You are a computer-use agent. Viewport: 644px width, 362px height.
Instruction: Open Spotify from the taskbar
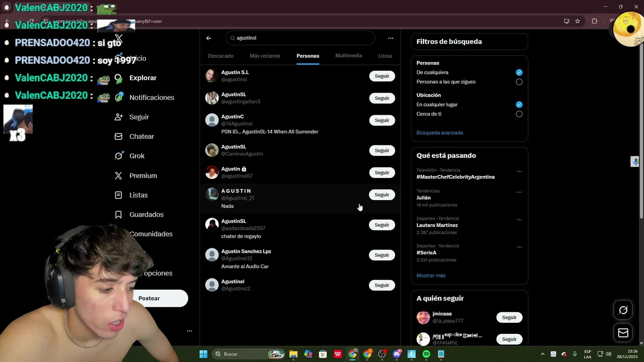tap(426, 354)
